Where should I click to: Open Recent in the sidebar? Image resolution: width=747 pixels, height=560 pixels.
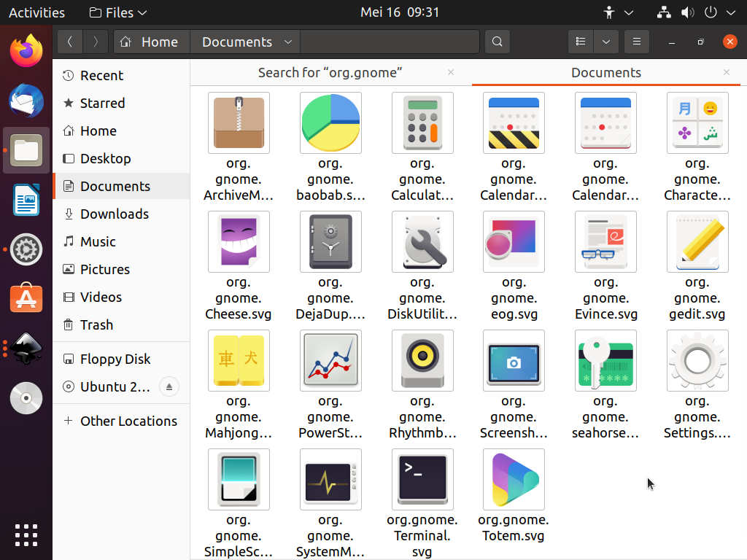[x=122, y=75]
